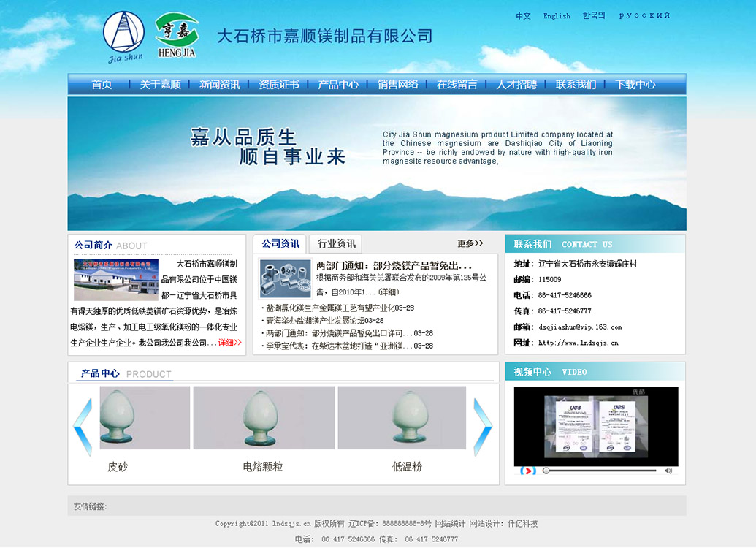The image size is (756, 548).
Task: Mute the video using the speaker icon
Action: click(668, 471)
